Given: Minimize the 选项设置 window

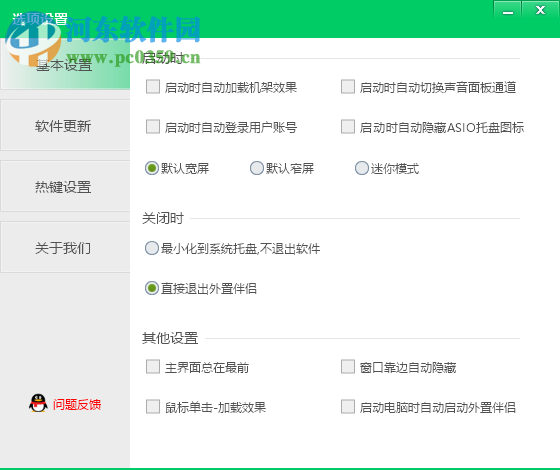Looking at the screenshot, I should [508, 10].
